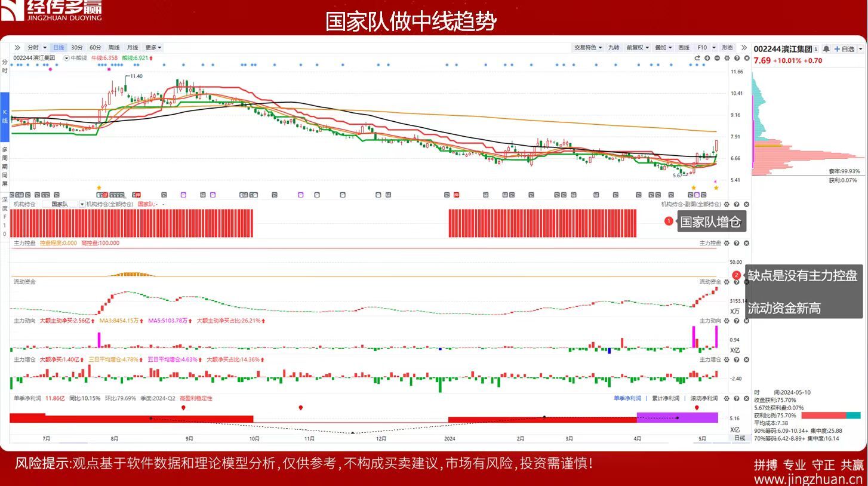
Task: Add stock via 自选 button
Action: click(844, 49)
